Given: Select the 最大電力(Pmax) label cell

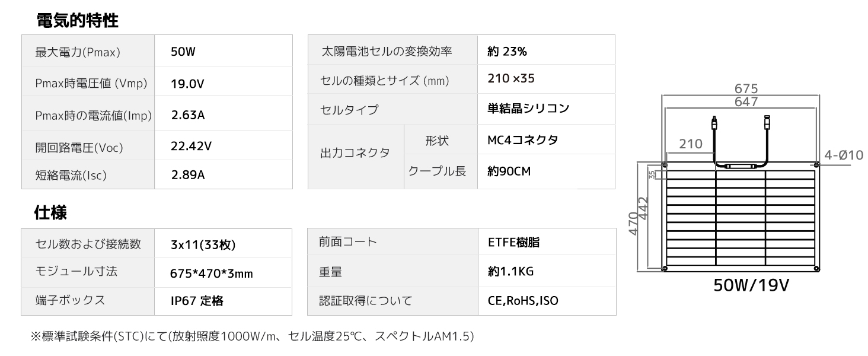Looking at the screenshot, I should 78,52.
